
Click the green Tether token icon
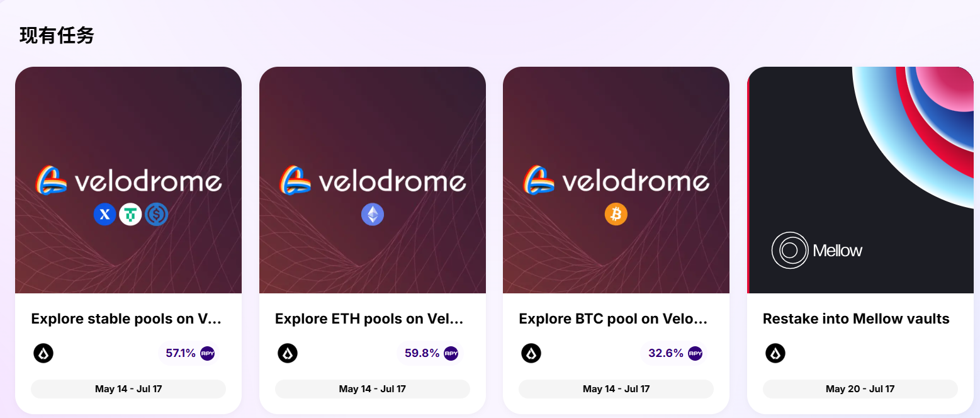coord(130,215)
